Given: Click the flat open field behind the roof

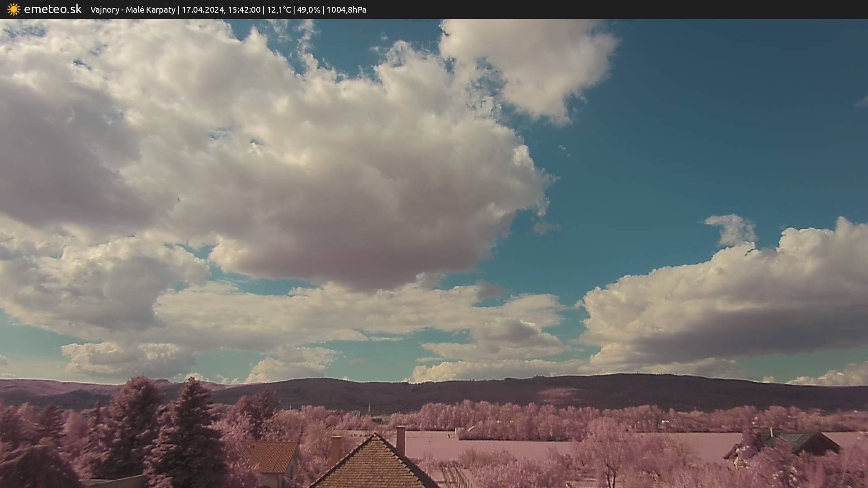Looking at the screenshot, I should (x=497, y=445).
